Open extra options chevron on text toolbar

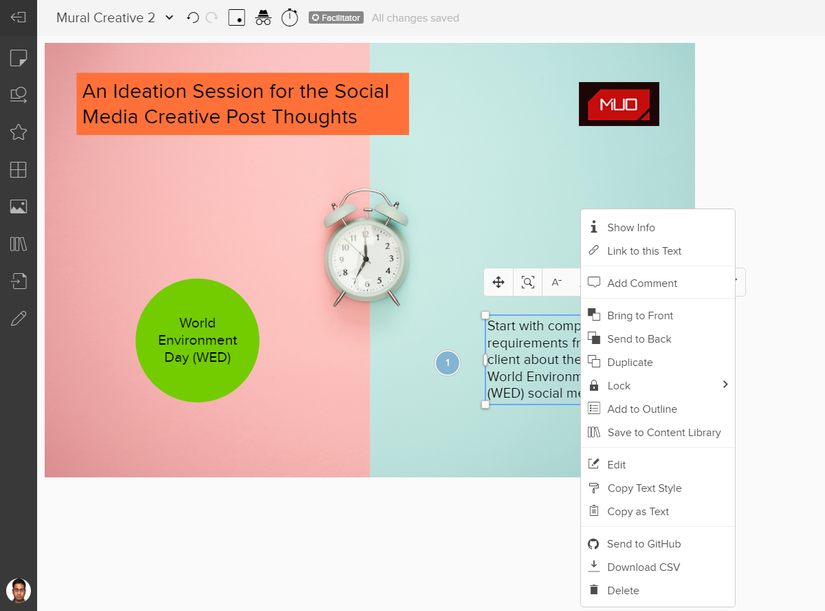(x=737, y=282)
